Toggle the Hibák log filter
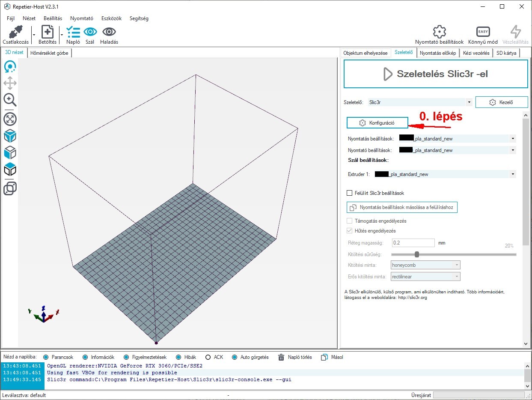This screenshot has width=532, height=400. (x=178, y=357)
